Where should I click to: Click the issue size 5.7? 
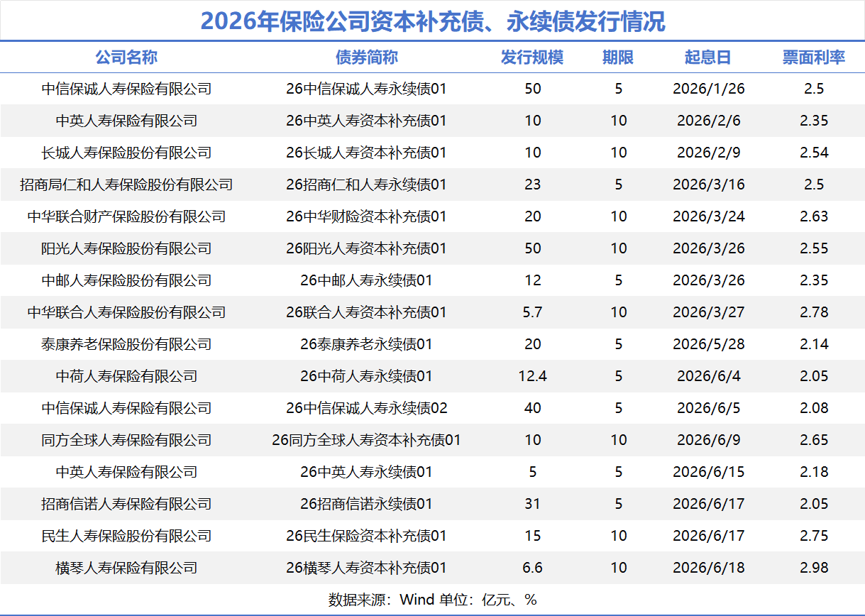tap(532, 312)
